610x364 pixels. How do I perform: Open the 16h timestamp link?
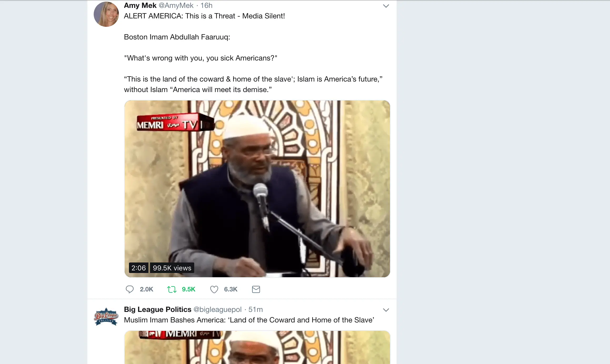pyautogui.click(x=207, y=5)
